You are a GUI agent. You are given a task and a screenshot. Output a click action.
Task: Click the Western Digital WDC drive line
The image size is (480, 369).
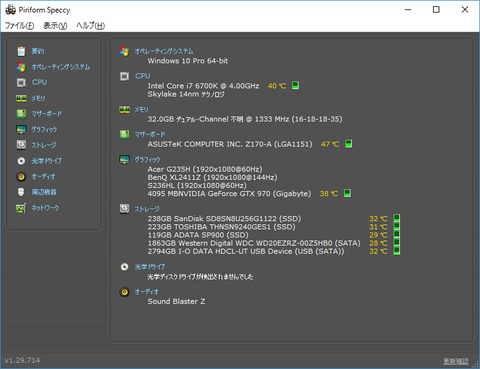(254, 243)
